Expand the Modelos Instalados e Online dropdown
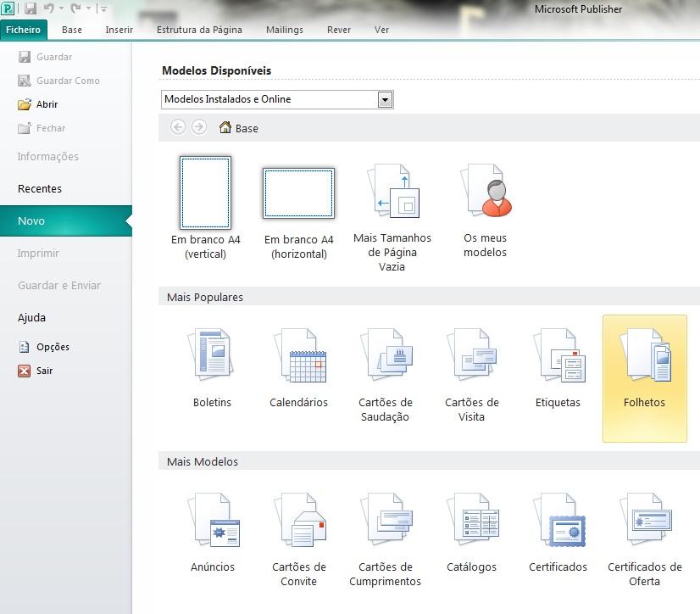The height and width of the screenshot is (614, 700). (x=385, y=100)
